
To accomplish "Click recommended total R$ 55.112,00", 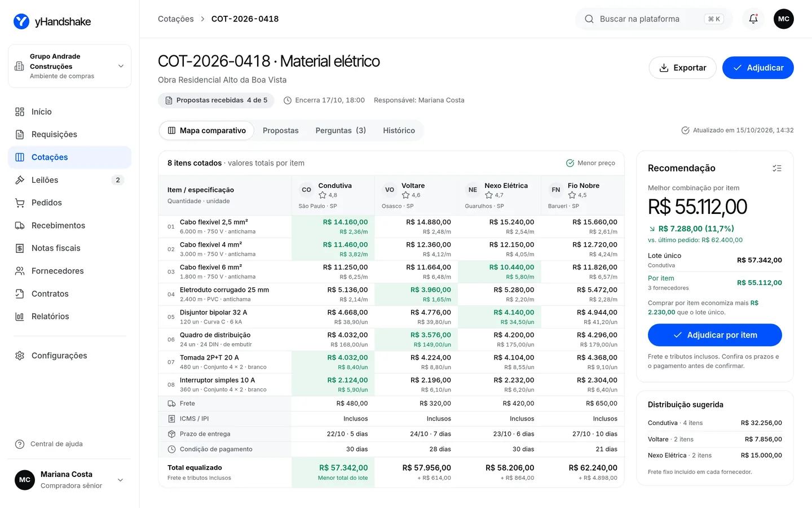I will 698,207.
